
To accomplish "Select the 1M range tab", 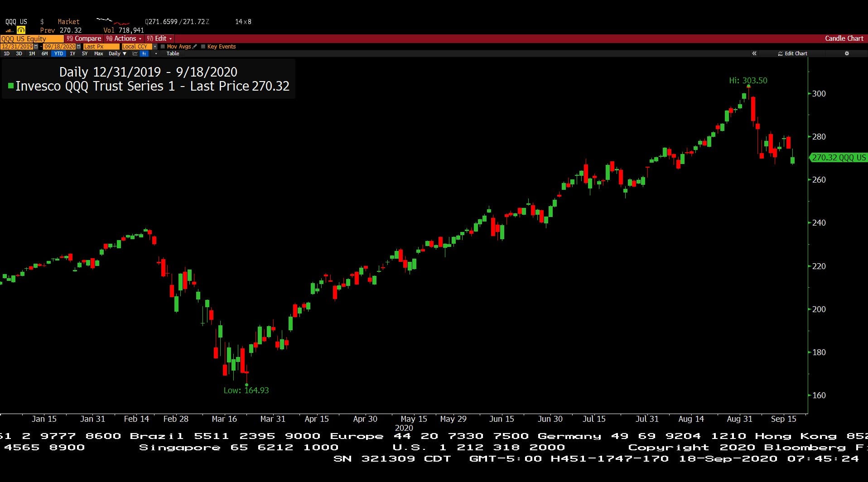I will pyautogui.click(x=32, y=53).
